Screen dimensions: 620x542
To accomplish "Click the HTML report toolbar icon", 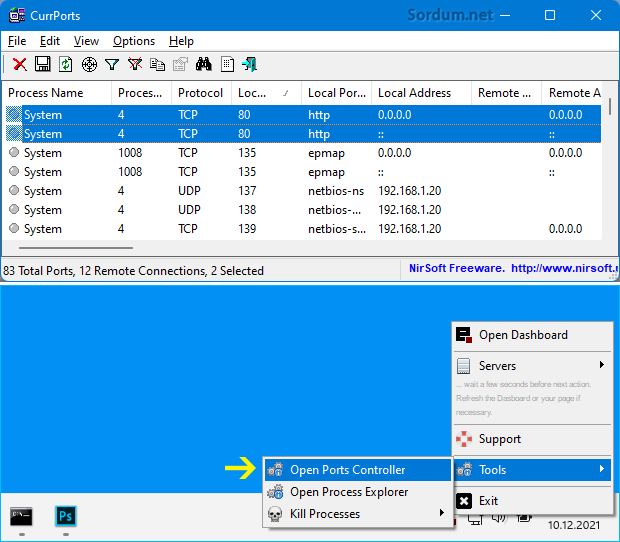I will 227,64.
